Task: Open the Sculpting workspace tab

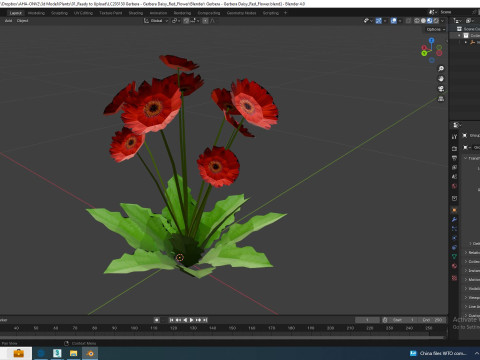Action: (59, 13)
